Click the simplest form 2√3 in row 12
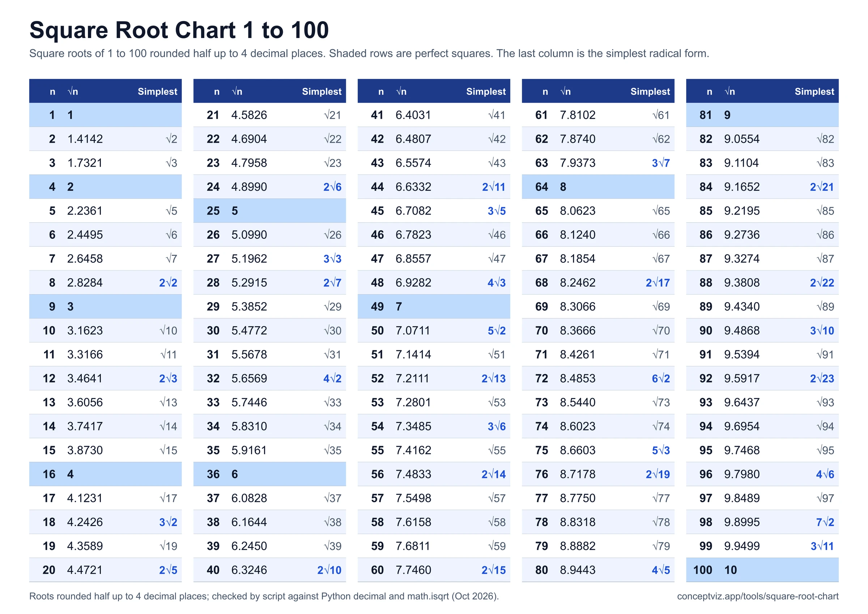The image size is (868, 614). [168, 378]
